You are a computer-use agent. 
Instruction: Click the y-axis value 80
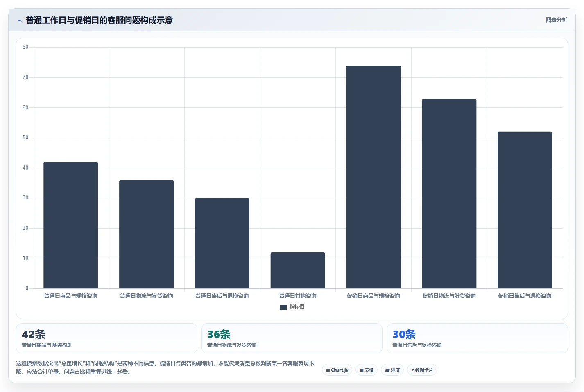(x=25, y=47)
